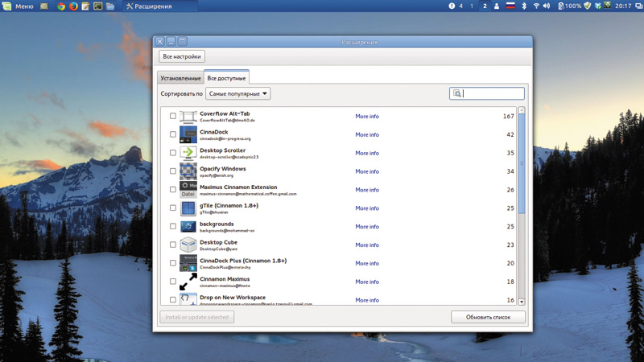Open More info for Opacify Windows

coord(367,171)
